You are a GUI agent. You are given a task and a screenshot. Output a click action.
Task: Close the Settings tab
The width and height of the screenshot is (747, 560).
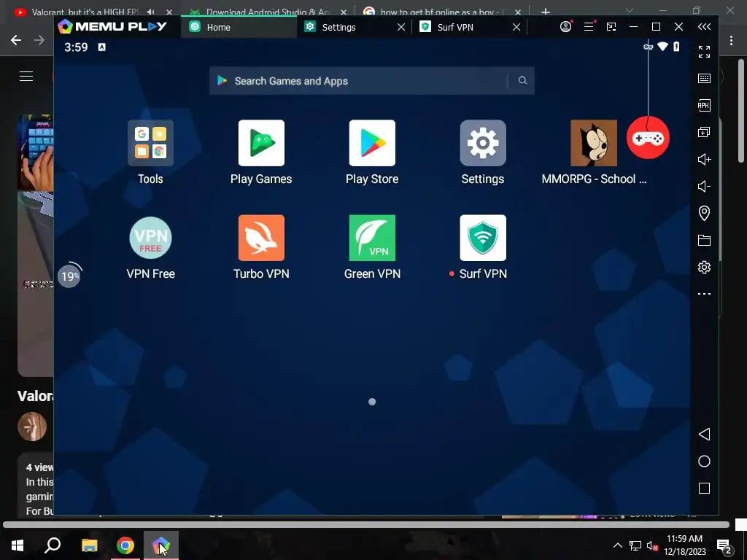pos(401,27)
